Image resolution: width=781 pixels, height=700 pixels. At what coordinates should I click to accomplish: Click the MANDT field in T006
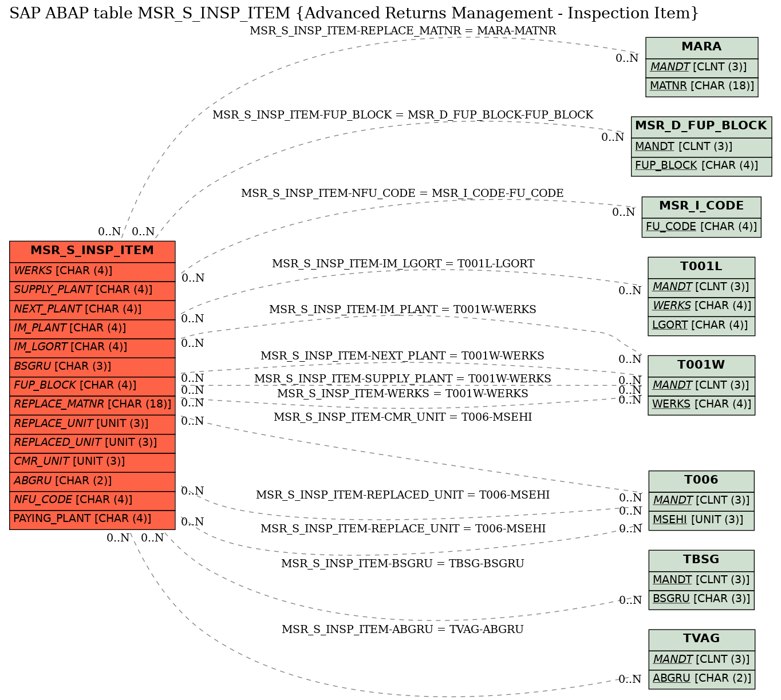click(701, 501)
